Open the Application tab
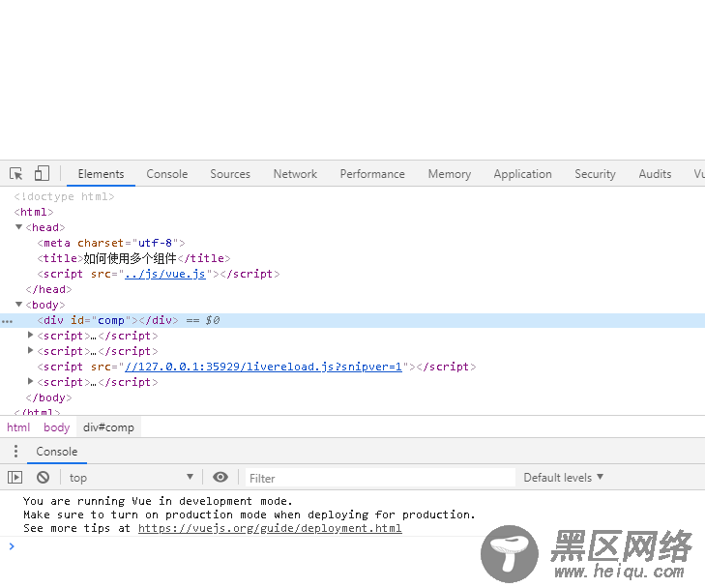Image resolution: width=705 pixels, height=588 pixels. point(522,174)
